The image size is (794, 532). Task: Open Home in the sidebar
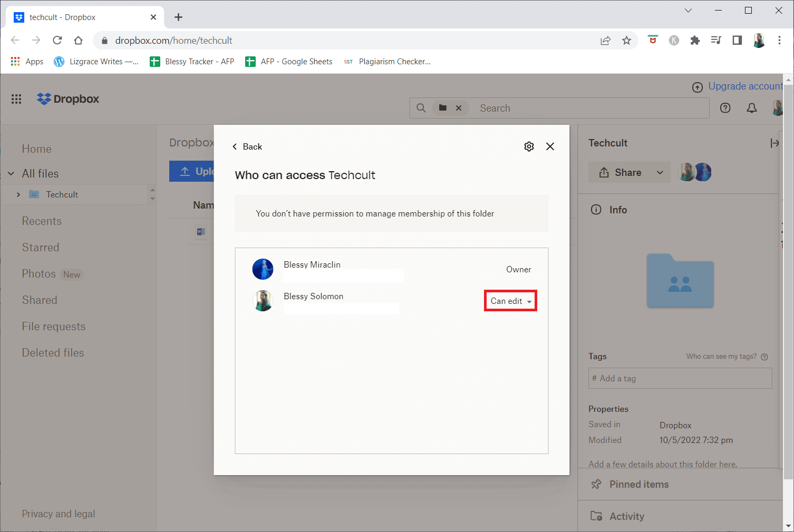pyautogui.click(x=37, y=149)
